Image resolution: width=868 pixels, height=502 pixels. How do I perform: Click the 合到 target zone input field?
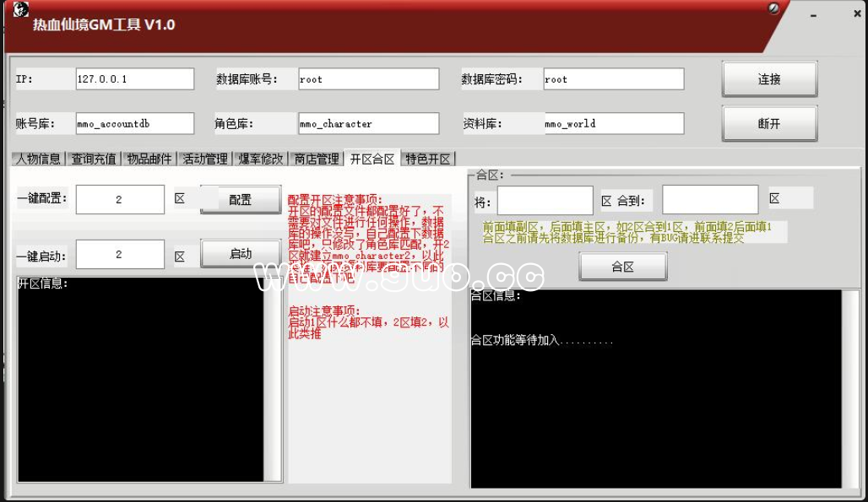(x=710, y=200)
